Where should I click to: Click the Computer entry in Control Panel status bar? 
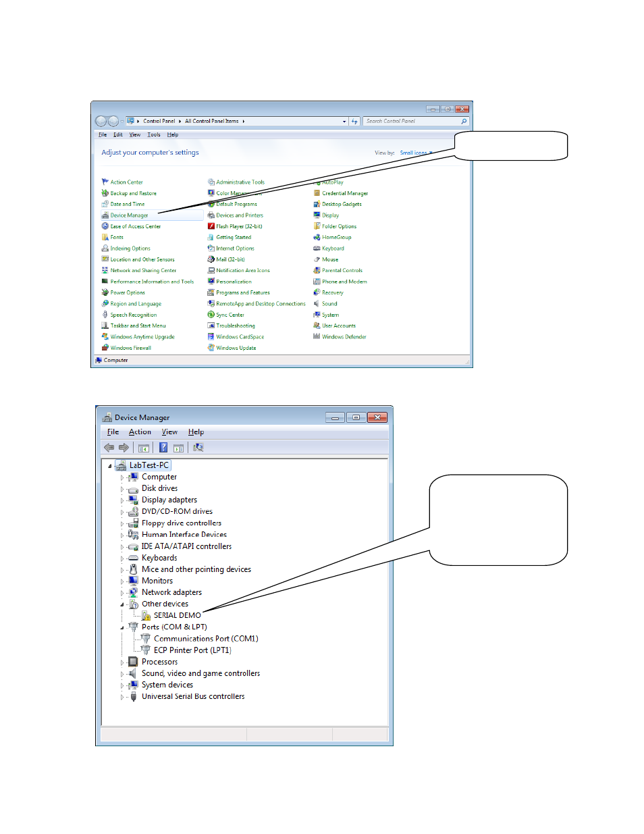point(112,361)
